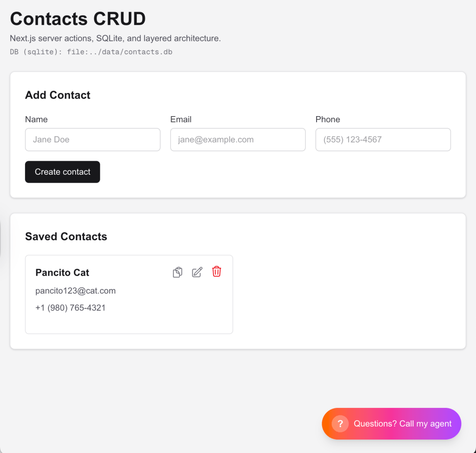Image resolution: width=476 pixels, height=453 pixels.
Task: Click the Name field label
Action: tap(36, 119)
